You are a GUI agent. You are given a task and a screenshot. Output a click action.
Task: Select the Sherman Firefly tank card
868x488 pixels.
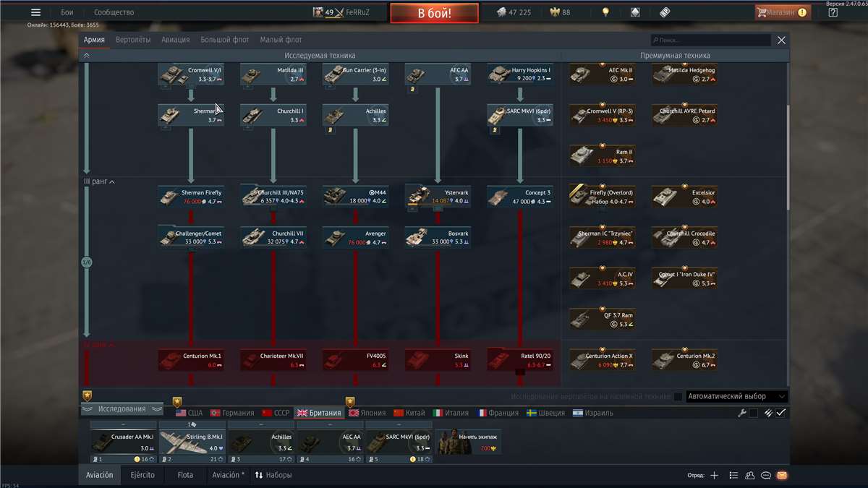click(191, 197)
